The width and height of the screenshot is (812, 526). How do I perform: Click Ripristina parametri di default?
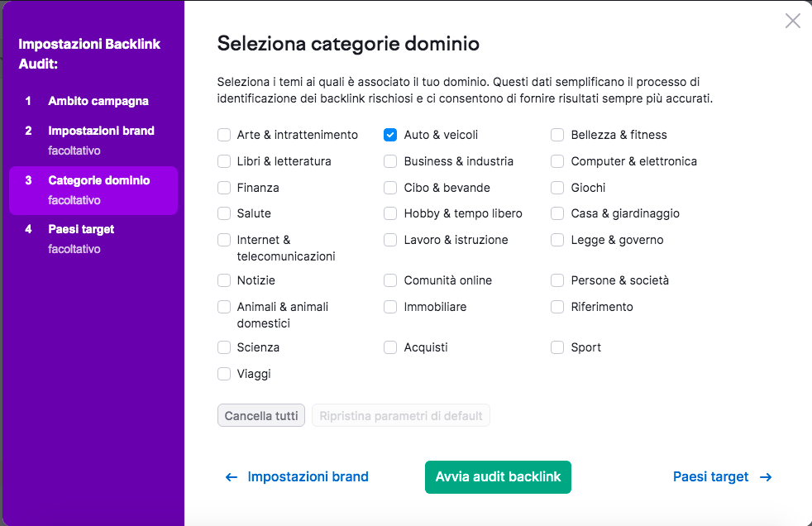point(401,416)
